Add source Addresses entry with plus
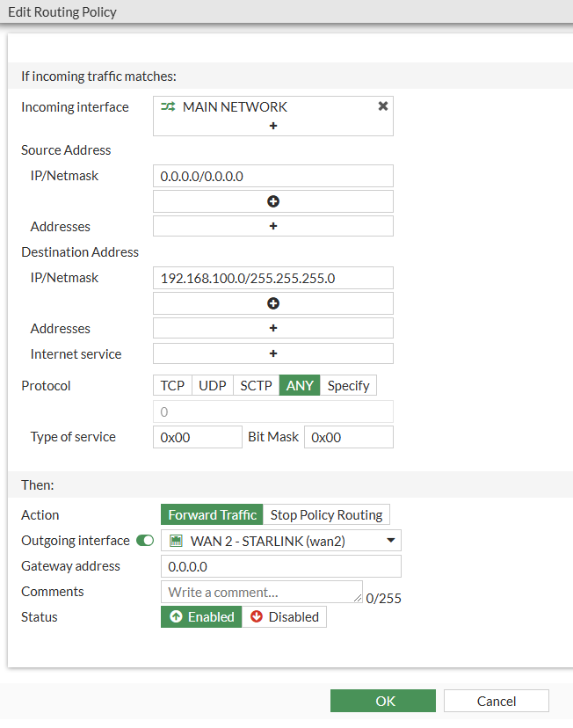 pyautogui.click(x=272, y=227)
